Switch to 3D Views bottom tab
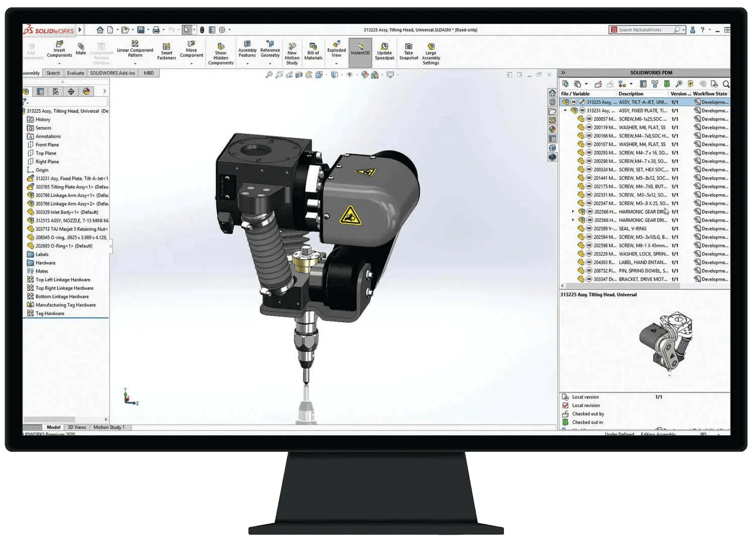The width and height of the screenshot is (756, 540). pyautogui.click(x=77, y=428)
